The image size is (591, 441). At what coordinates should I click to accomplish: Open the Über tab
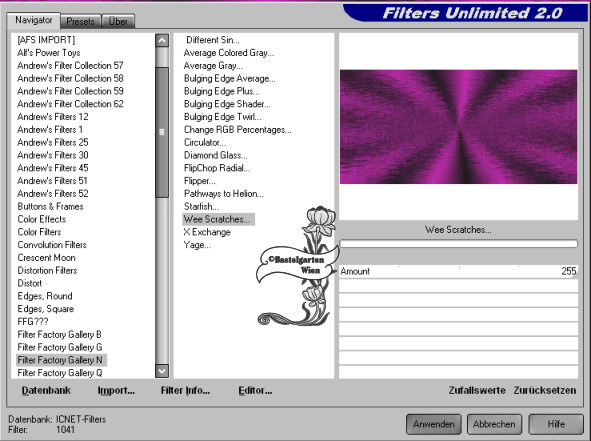[118, 22]
